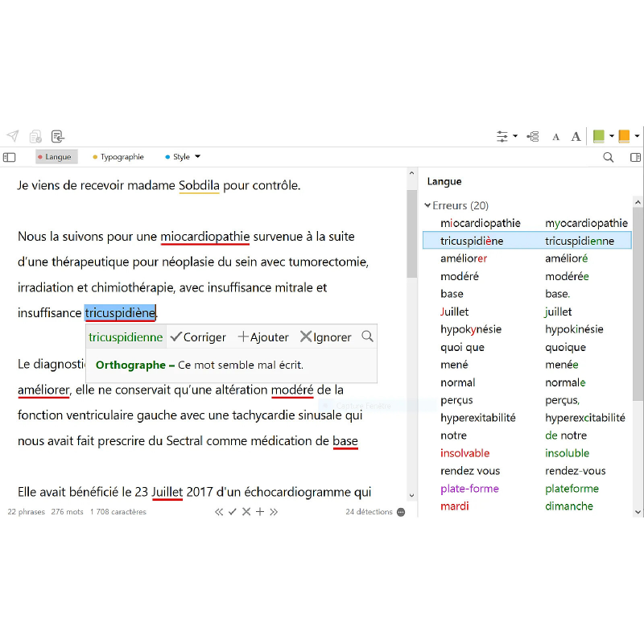Viewport: 644px width, 644px height.
Task: Jump to last detection with double right arrows
Action: [x=274, y=512]
